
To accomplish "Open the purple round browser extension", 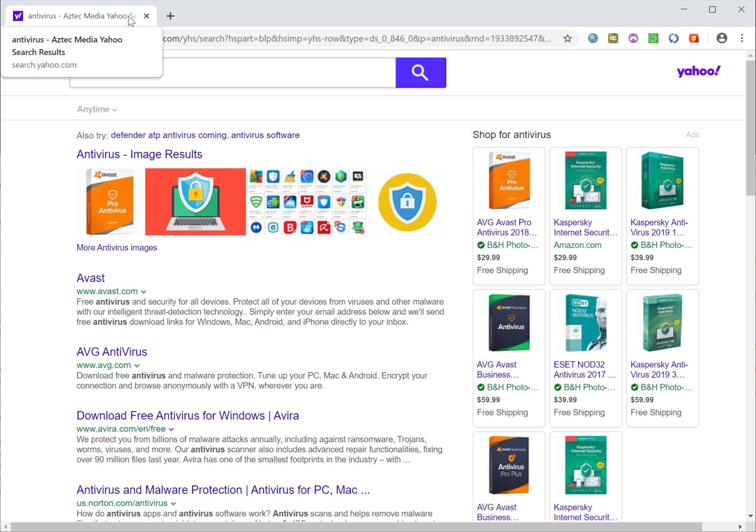I will [x=633, y=38].
